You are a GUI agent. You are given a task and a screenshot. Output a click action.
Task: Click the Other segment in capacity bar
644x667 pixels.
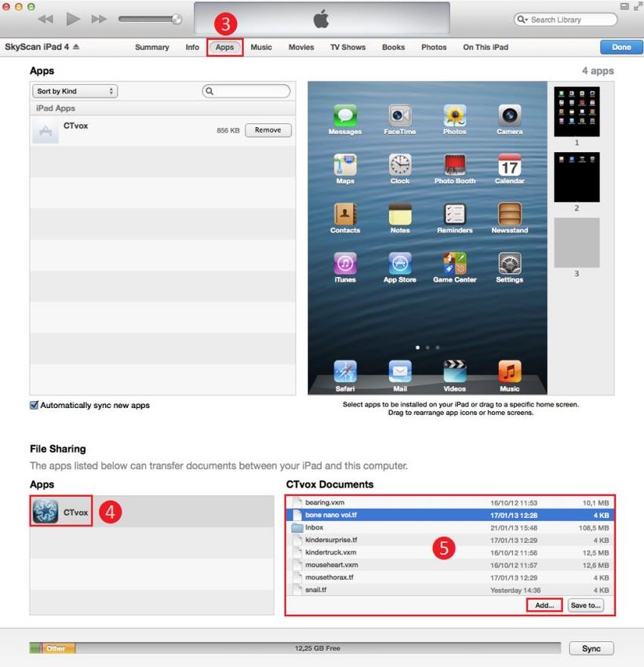58,648
